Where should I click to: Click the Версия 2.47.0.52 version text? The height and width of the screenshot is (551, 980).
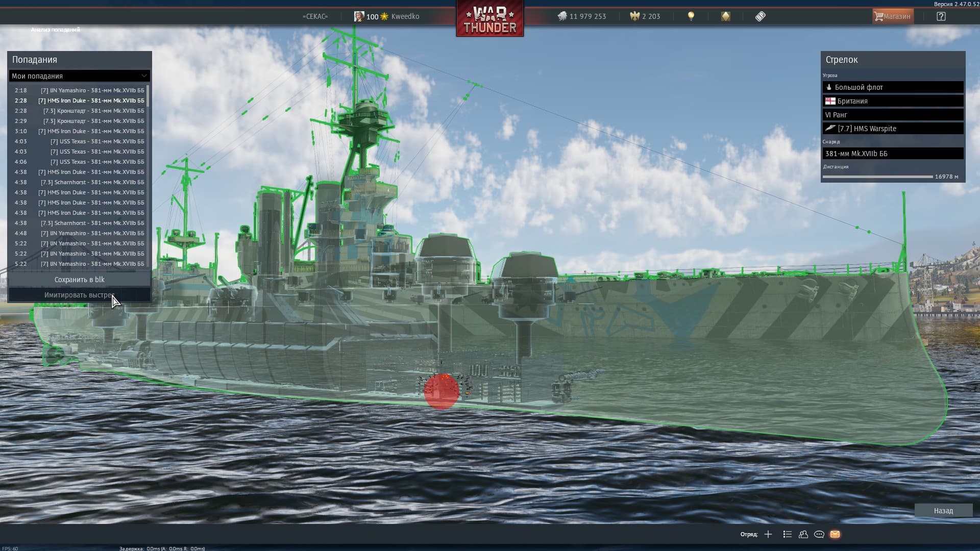(x=957, y=4)
